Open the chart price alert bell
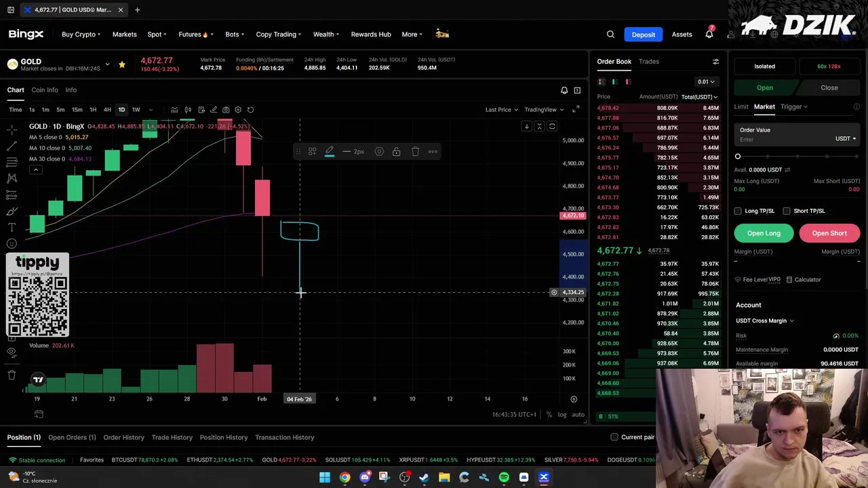The height and width of the screenshot is (488, 868). [x=564, y=90]
